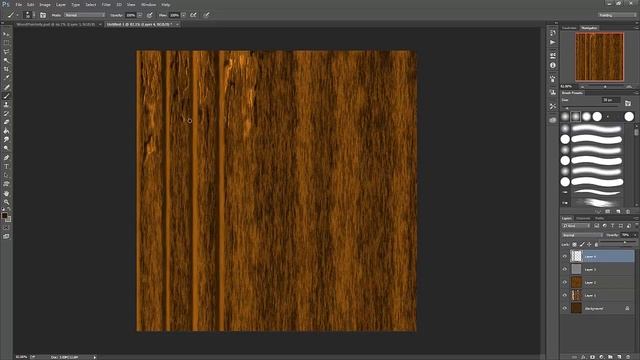This screenshot has width=640, height=360.
Task: Click the brush Size input field
Action: tap(610, 100)
